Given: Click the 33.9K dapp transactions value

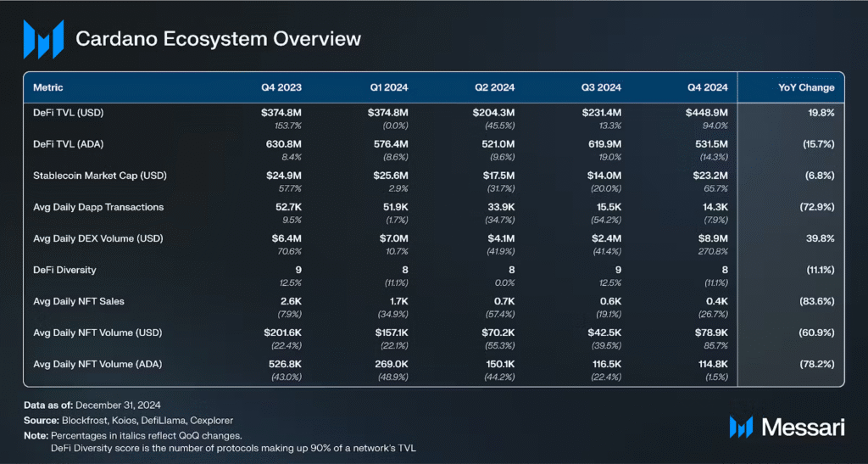Looking at the screenshot, I should click(x=502, y=207).
